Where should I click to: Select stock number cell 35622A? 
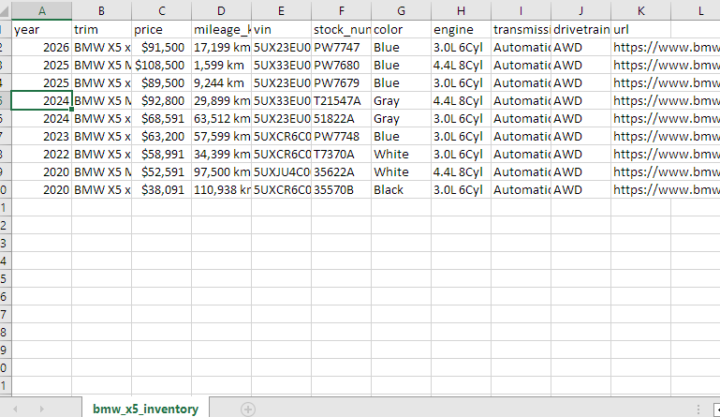click(x=341, y=172)
